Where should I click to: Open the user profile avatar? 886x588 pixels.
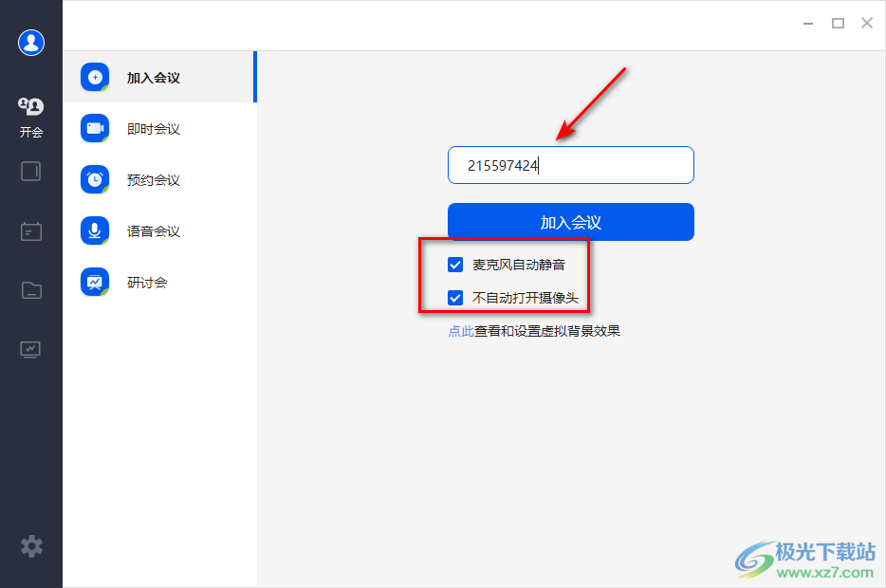[x=31, y=43]
